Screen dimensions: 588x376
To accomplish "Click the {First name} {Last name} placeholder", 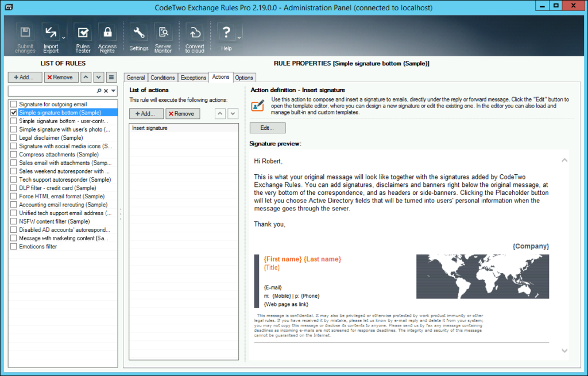I will point(302,259).
